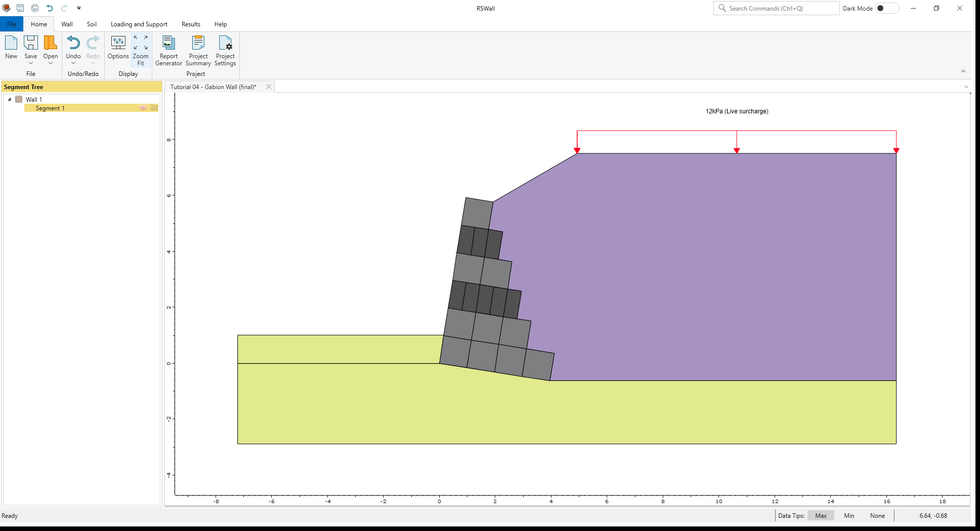The height and width of the screenshot is (531, 980).
Task: Click the 12kPa (Live surcharge) label
Action: coord(737,111)
